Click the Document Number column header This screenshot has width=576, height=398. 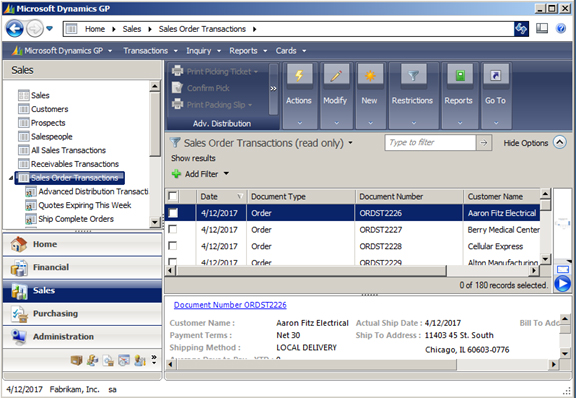tap(409, 197)
